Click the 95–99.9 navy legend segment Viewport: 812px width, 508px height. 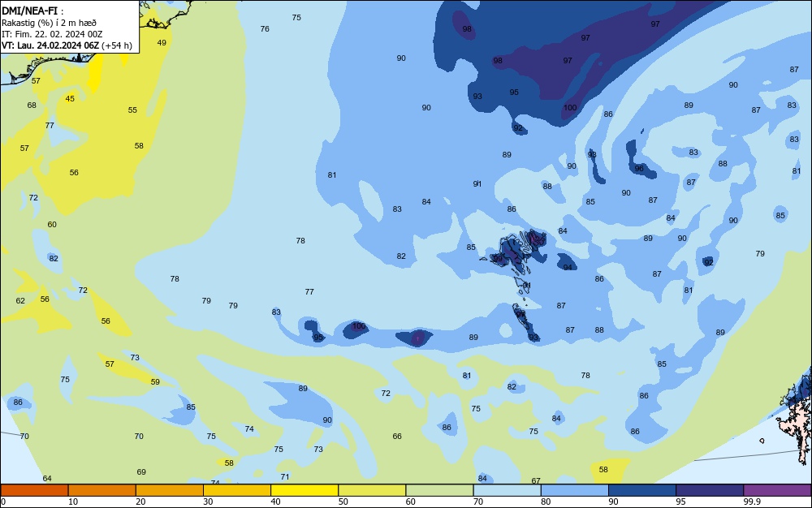click(x=710, y=490)
